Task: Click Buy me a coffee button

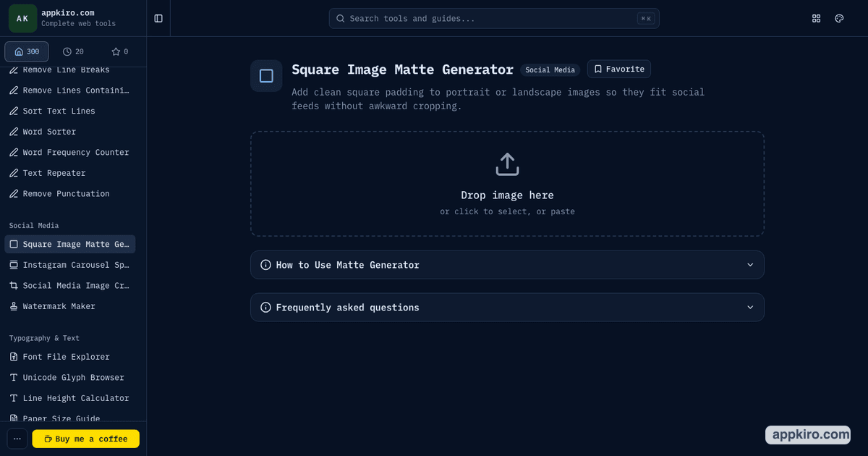Action: click(x=85, y=439)
